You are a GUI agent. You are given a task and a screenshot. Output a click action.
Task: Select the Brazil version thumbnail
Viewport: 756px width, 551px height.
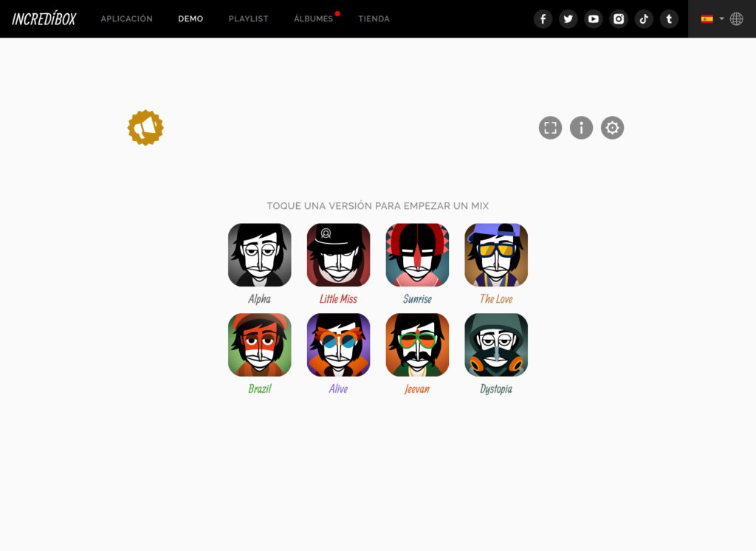[259, 345]
